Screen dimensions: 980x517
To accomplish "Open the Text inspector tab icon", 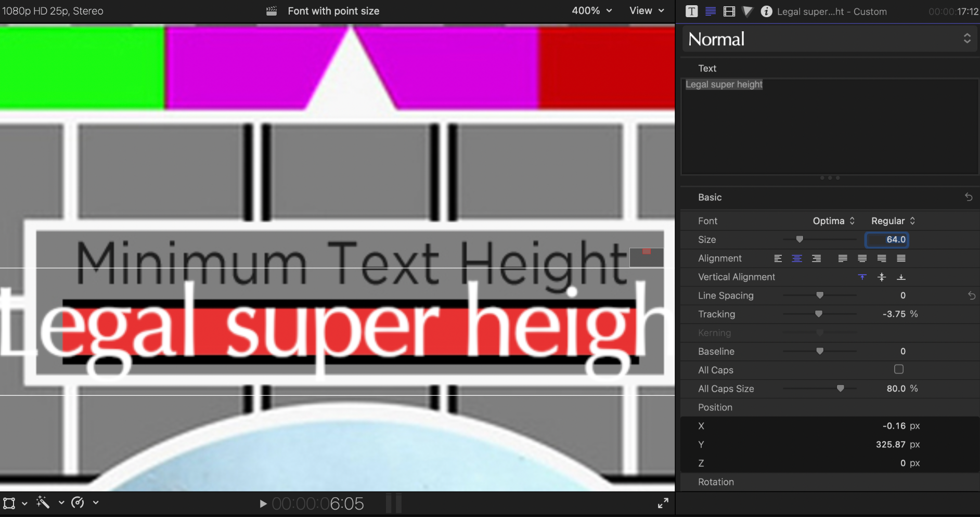I will [691, 11].
